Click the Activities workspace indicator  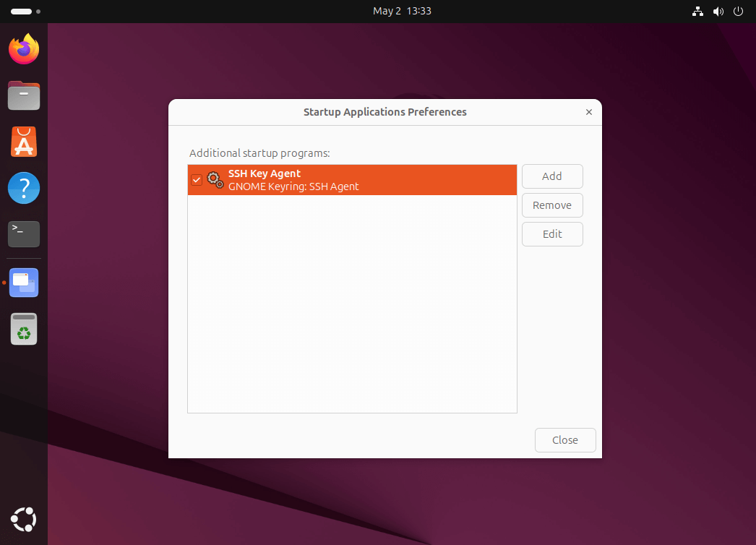pyautogui.click(x=25, y=11)
